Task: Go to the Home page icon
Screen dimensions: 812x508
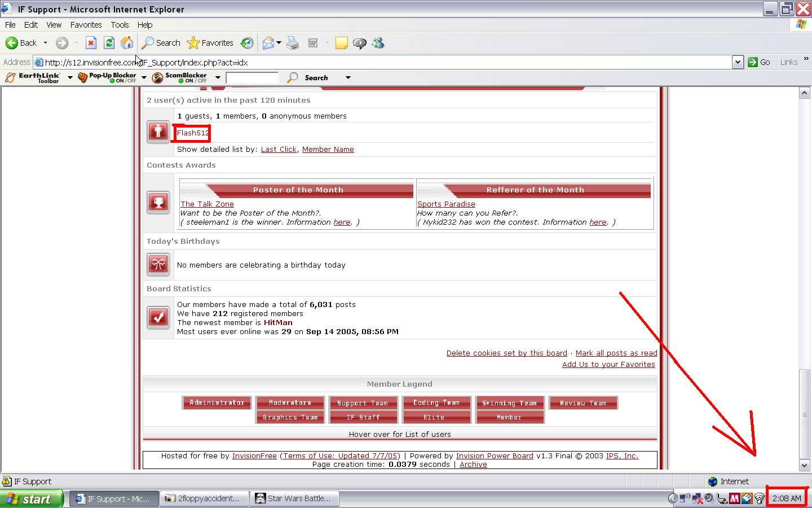Action: pos(127,43)
